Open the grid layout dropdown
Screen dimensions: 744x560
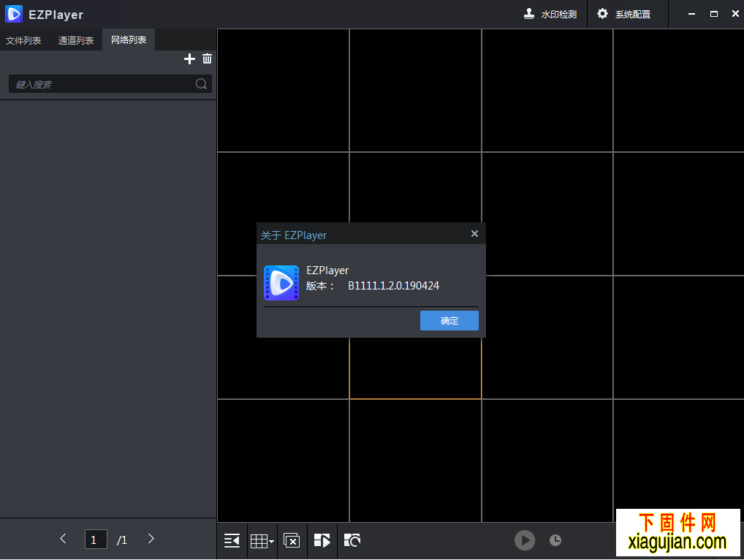pyautogui.click(x=262, y=540)
